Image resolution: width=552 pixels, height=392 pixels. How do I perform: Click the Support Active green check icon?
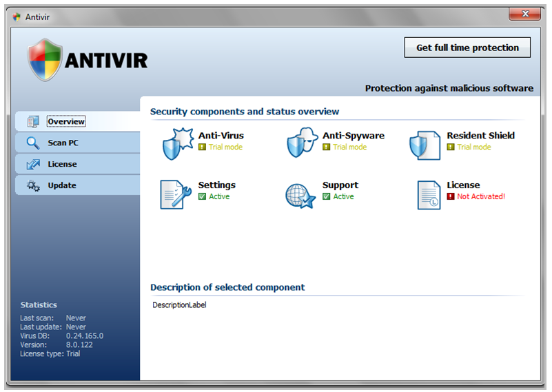(327, 196)
